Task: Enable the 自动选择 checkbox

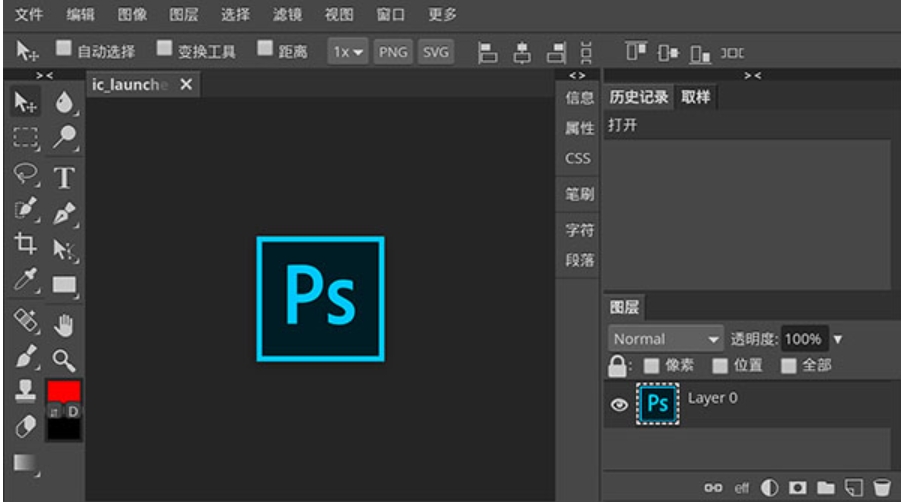Action: [64, 48]
